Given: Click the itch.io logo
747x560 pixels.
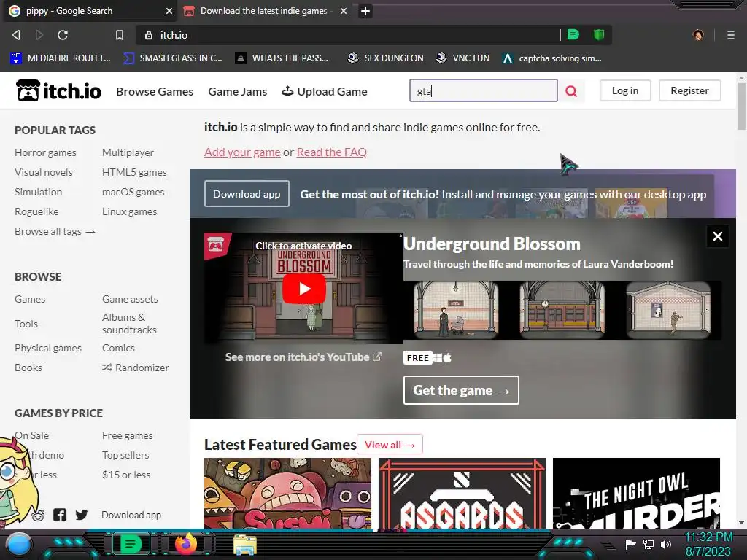Looking at the screenshot, I should [x=58, y=90].
